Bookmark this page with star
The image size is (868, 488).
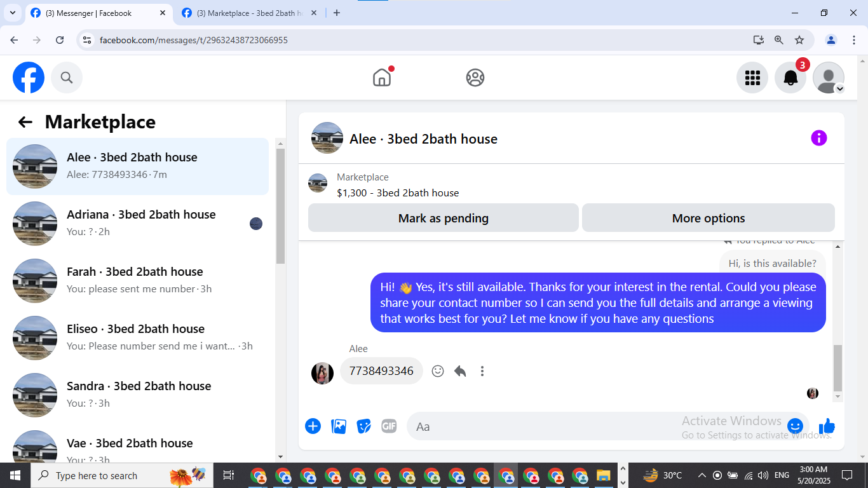pos(799,40)
